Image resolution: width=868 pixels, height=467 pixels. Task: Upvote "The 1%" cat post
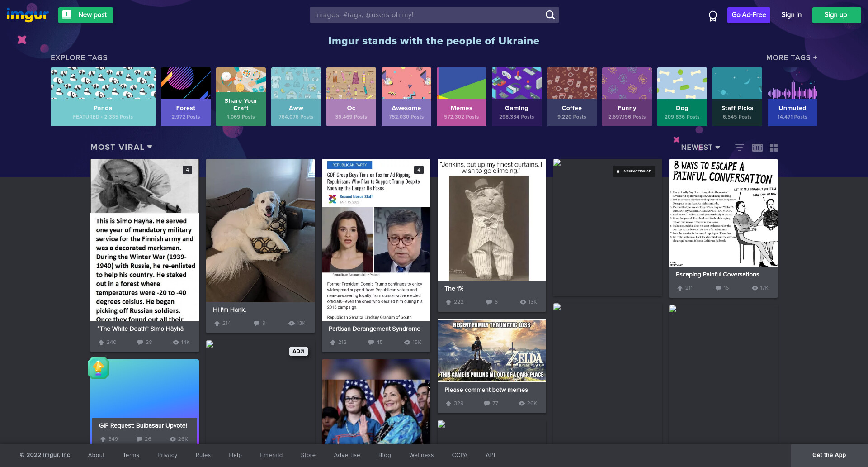448,302
